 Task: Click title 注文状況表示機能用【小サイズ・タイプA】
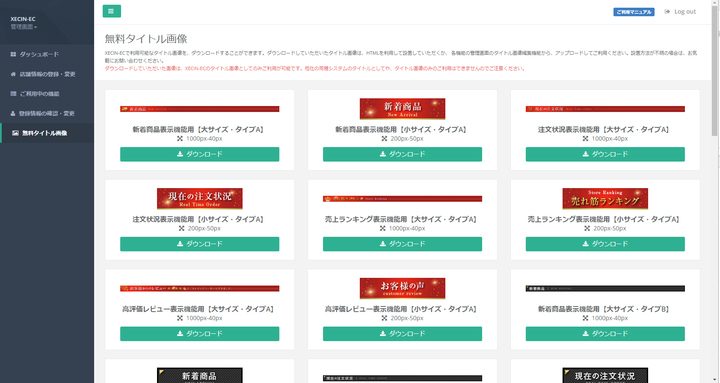tap(200, 220)
